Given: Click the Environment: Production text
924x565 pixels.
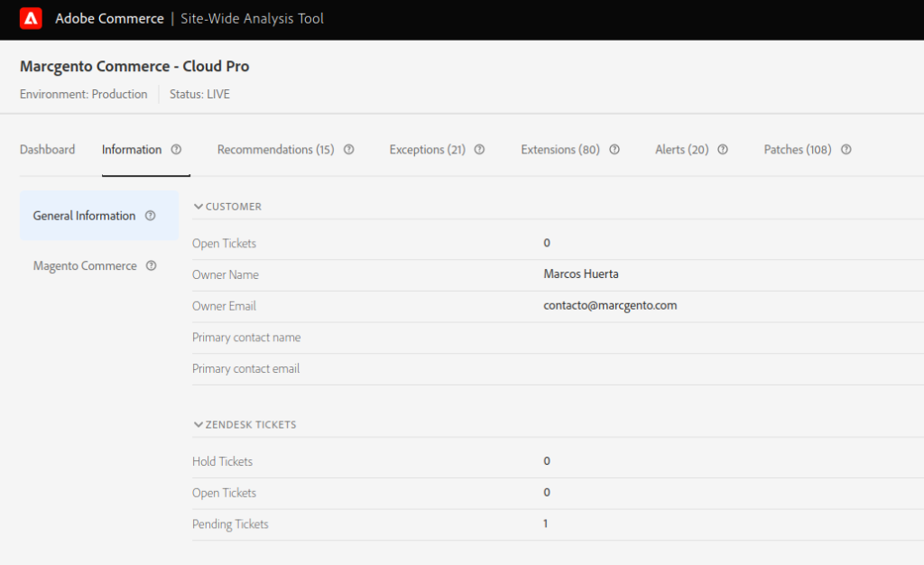Looking at the screenshot, I should pyautogui.click(x=84, y=94).
